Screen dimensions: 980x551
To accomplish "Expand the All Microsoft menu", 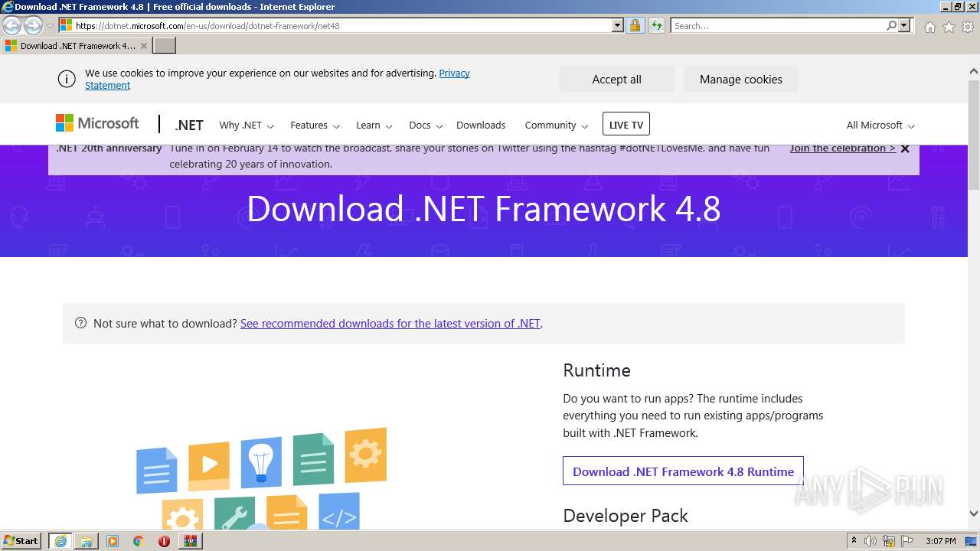I will click(880, 126).
